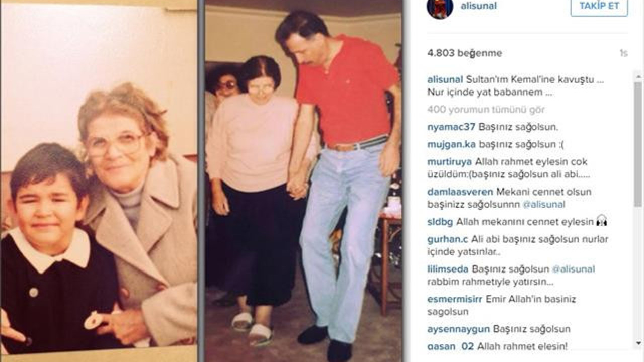Expand '400 yorumun tümünü gör' comments
Image resolution: width=644 pixels, height=362 pixels.
[x=486, y=109]
